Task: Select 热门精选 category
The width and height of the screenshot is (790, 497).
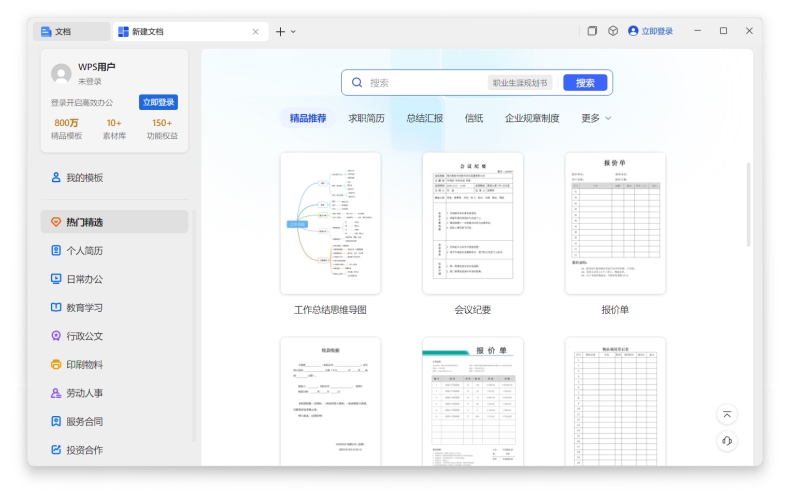Action: 114,222
